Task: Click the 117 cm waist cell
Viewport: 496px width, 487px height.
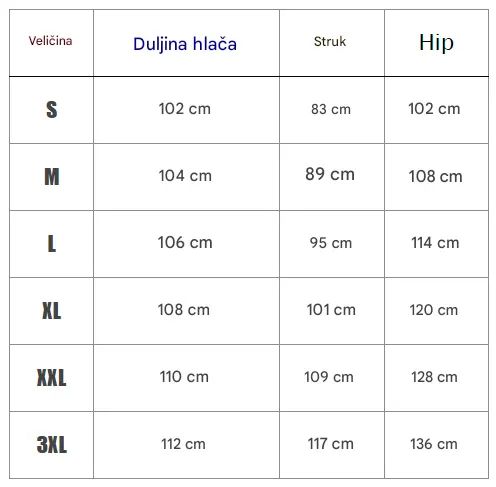Action: [331, 444]
